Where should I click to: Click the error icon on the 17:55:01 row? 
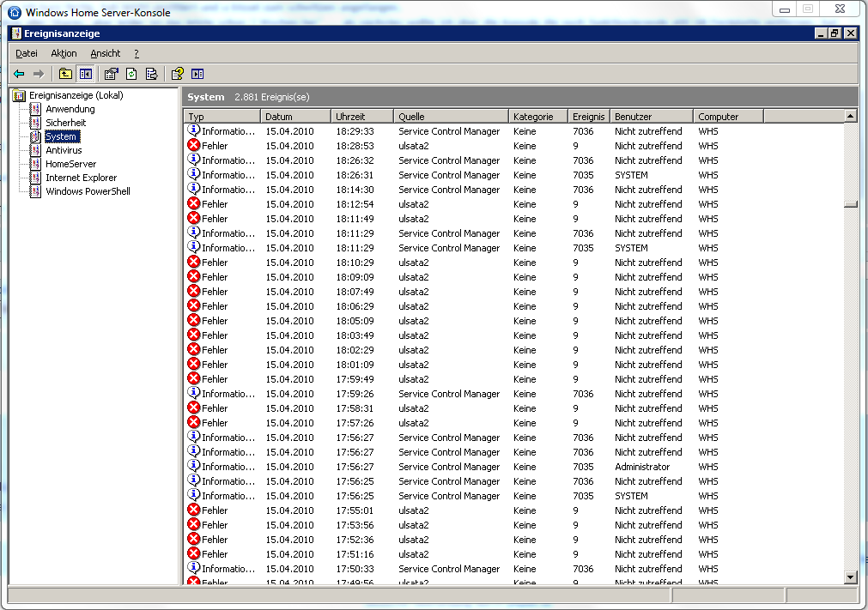pyautogui.click(x=194, y=510)
